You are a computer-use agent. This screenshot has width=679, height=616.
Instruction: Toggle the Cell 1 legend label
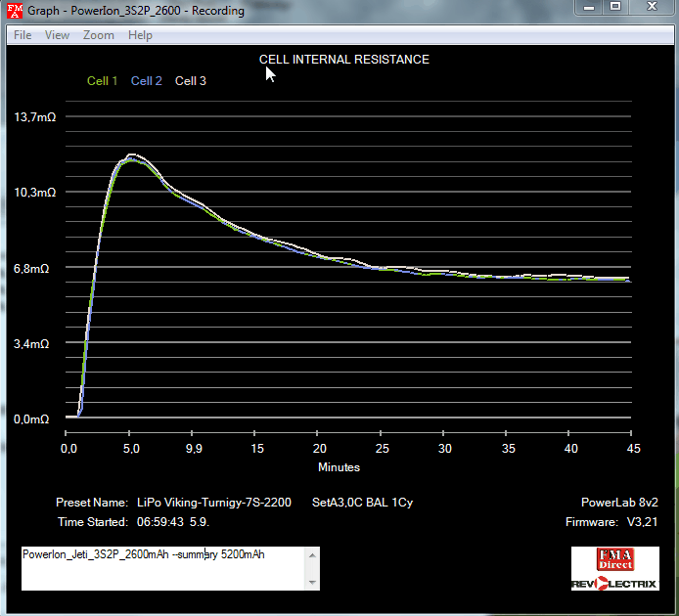(103, 81)
